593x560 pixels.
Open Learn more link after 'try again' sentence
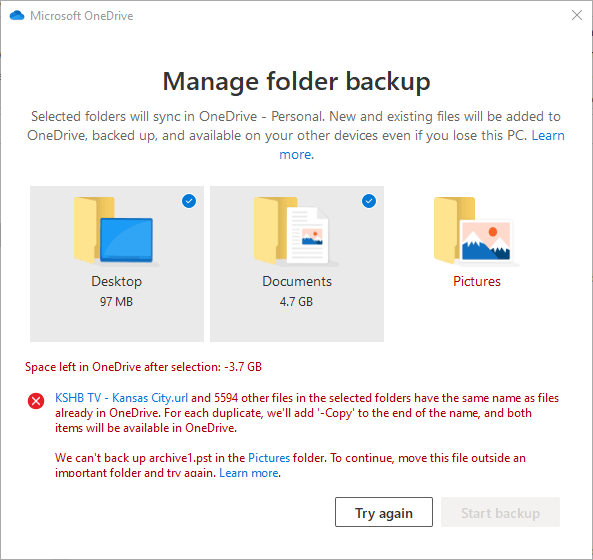(x=249, y=473)
